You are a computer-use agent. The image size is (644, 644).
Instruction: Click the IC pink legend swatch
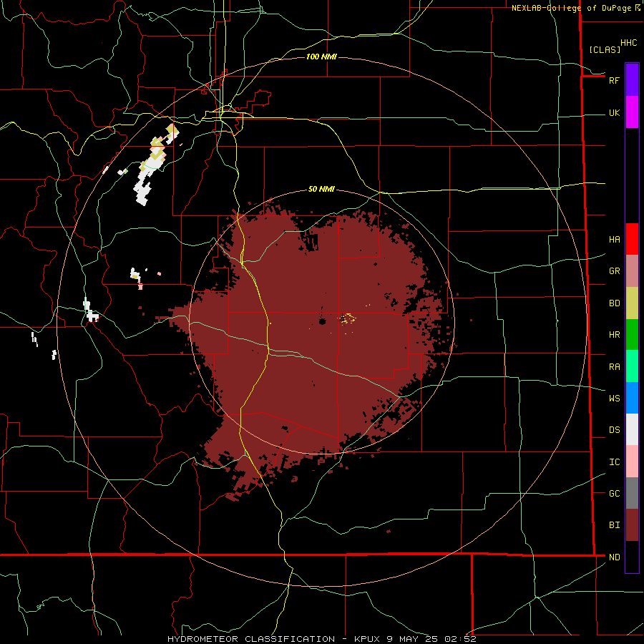[632, 462]
